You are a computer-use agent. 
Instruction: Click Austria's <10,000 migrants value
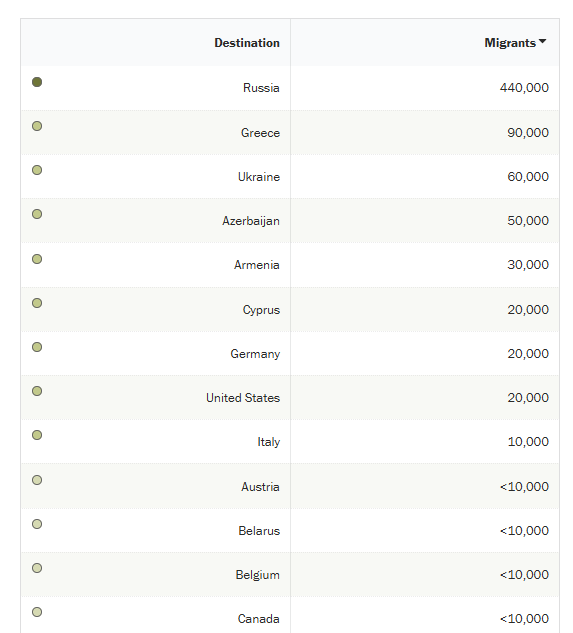(524, 486)
